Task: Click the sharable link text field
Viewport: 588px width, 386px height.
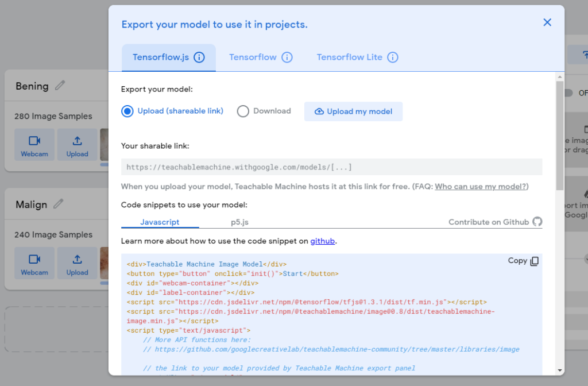Action: tap(331, 167)
